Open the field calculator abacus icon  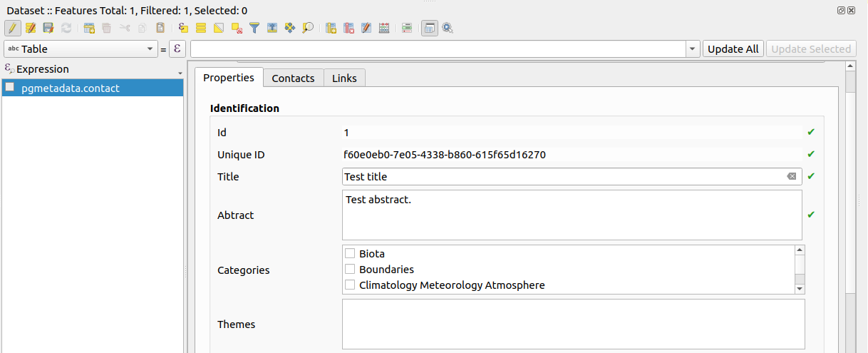384,29
